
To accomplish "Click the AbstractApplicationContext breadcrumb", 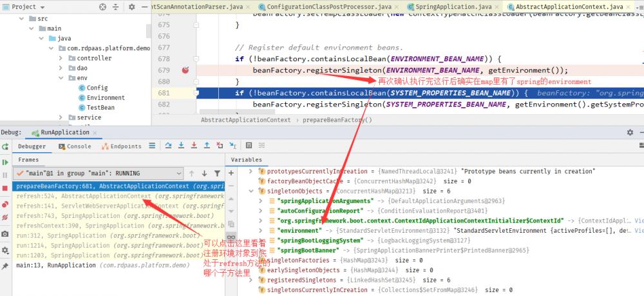I will pyautogui.click(x=245, y=120).
